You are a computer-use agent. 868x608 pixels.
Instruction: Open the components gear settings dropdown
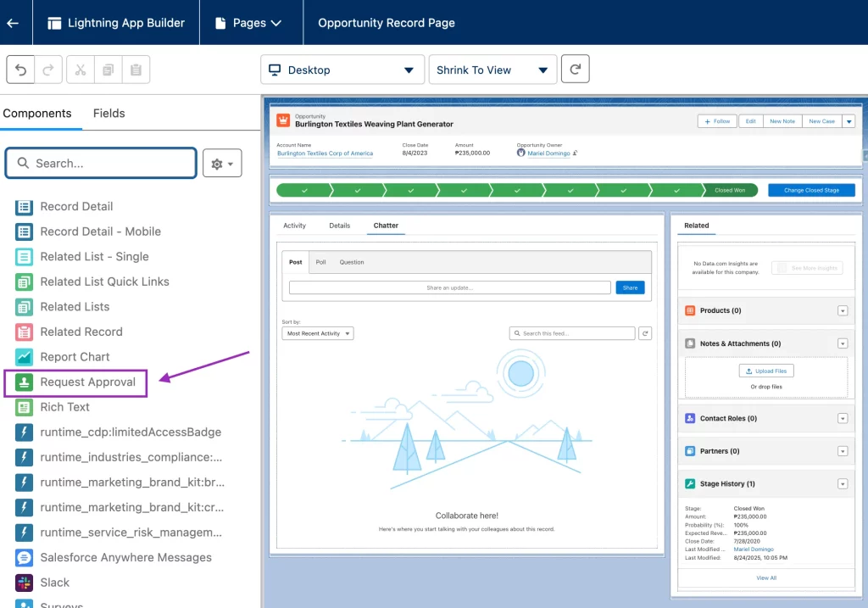click(x=222, y=164)
